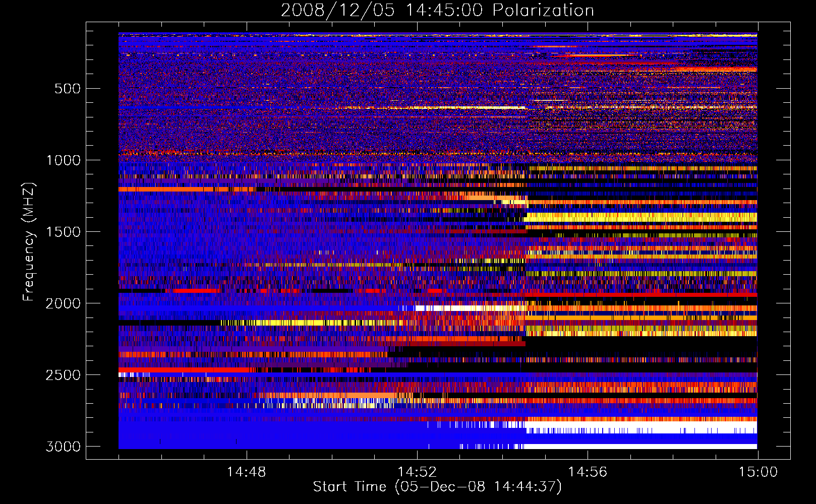This screenshot has height=504, width=816.
Task: Click the 14:56 time tick label
Action: click(x=588, y=472)
